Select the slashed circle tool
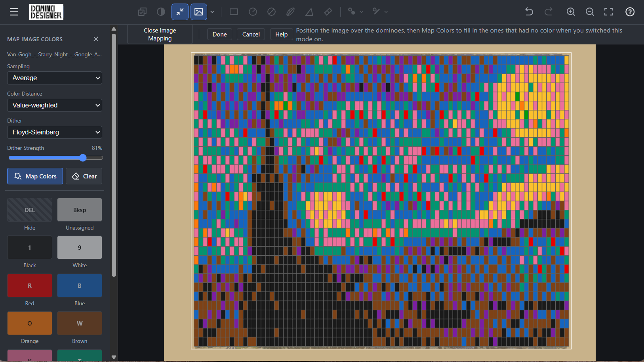Image resolution: width=644 pixels, height=362 pixels. tap(271, 12)
